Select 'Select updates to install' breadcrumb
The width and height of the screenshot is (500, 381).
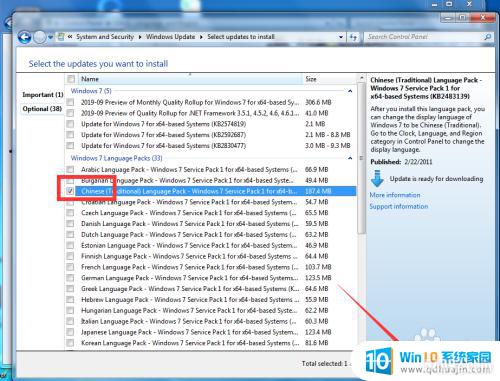[x=241, y=37]
